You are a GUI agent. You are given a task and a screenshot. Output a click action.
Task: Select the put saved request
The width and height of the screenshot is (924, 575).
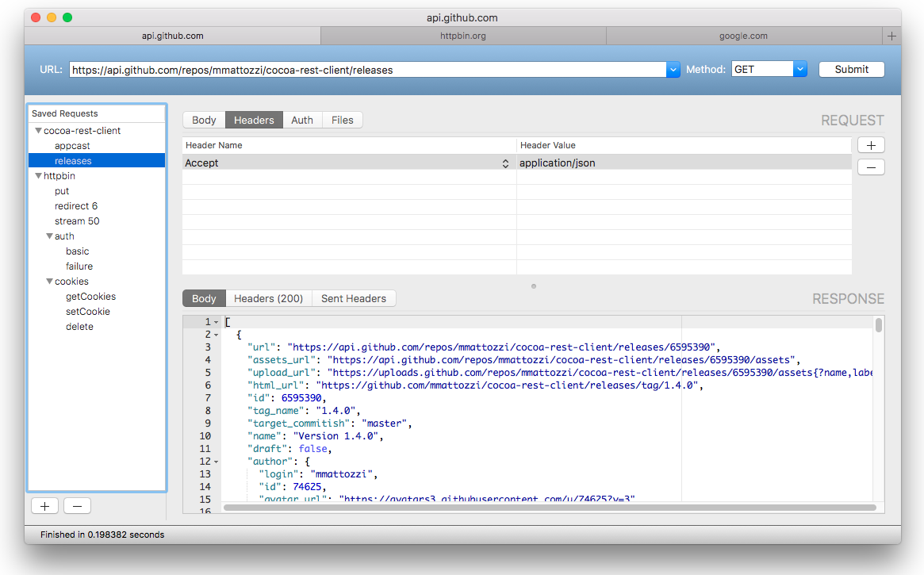[x=62, y=191]
